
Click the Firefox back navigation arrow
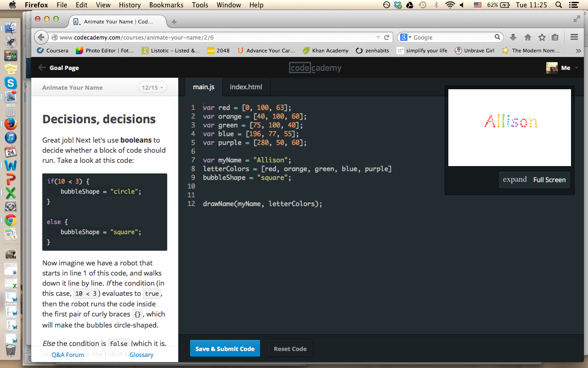pos(41,37)
